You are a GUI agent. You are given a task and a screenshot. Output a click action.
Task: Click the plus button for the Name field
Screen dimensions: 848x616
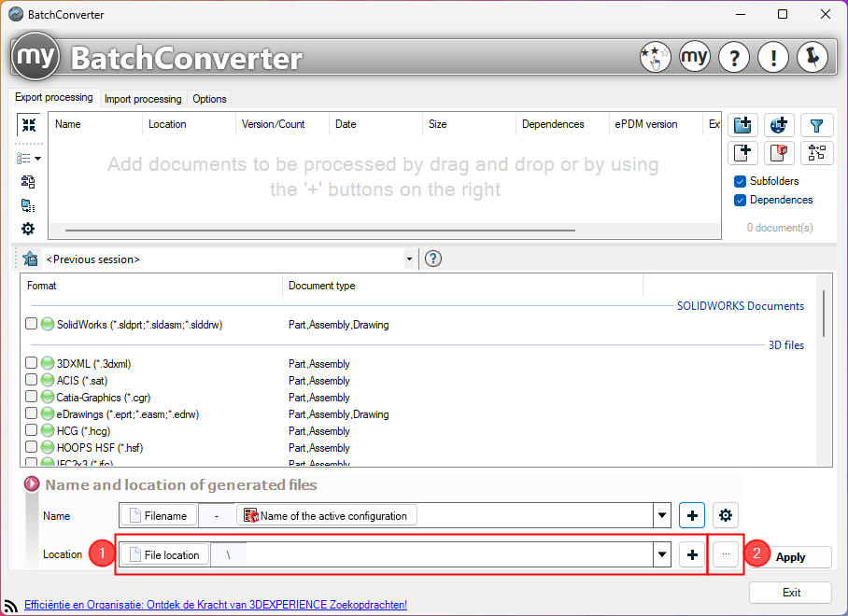point(692,515)
